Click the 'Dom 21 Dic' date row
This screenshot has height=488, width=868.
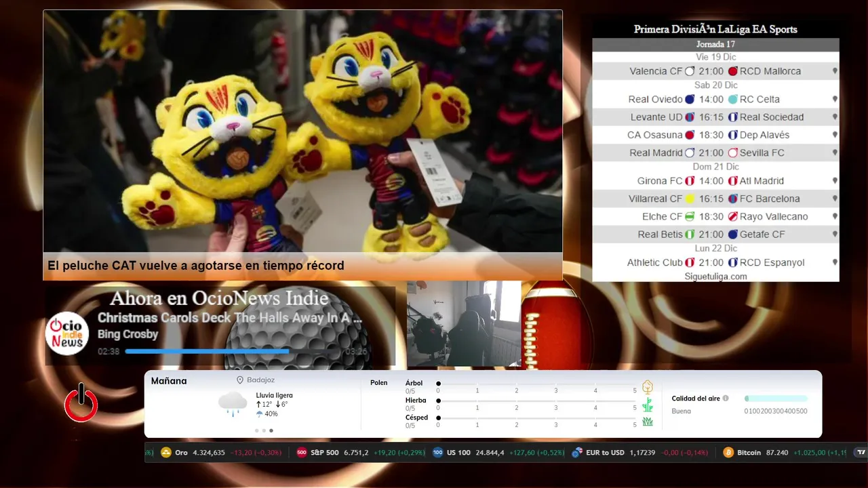click(715, 167)
